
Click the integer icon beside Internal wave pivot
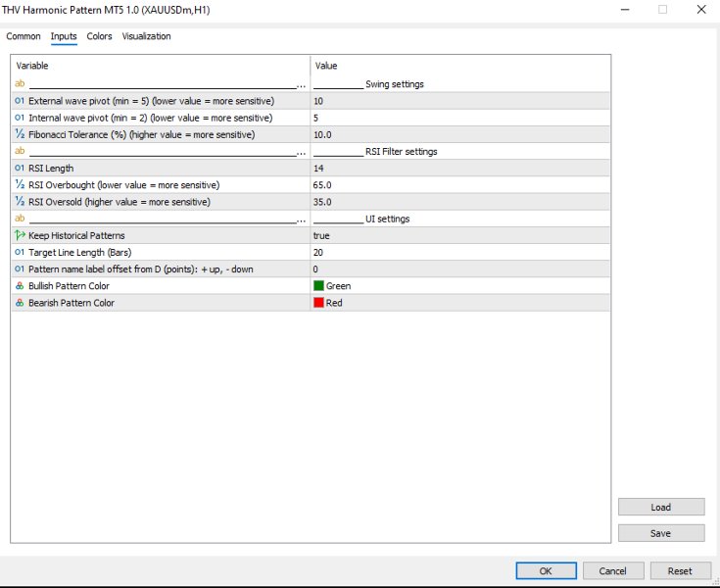pos(20,118)
